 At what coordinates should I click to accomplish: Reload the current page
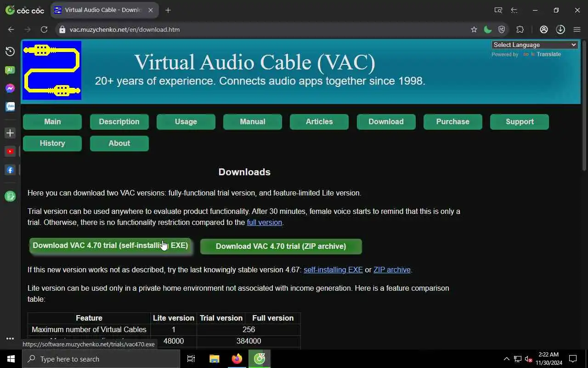(x=44, y=29)
